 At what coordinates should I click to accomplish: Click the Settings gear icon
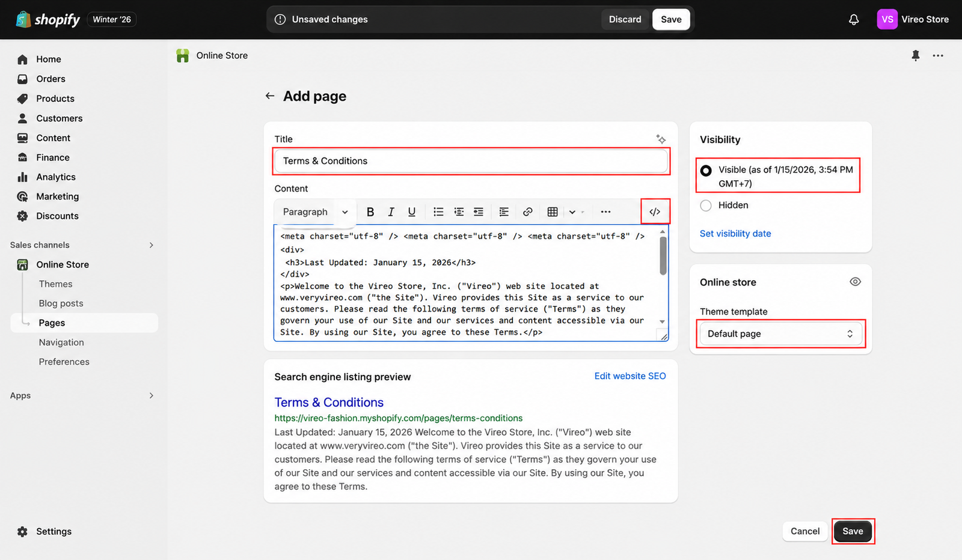(22, 532)
